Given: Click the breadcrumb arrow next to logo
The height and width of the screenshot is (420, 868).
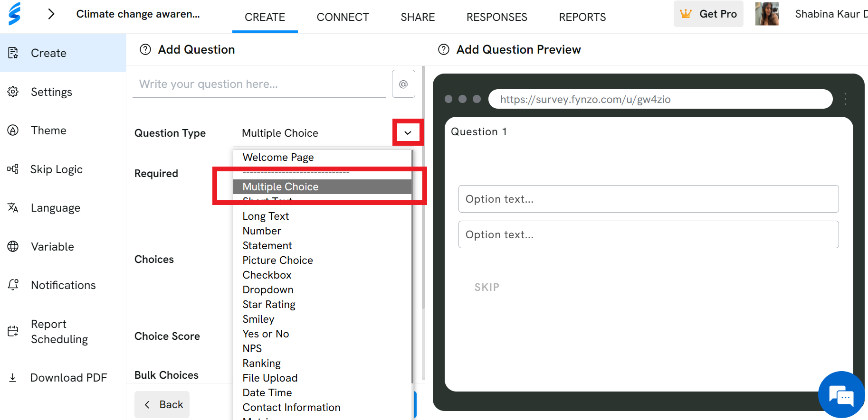Looking at the screenshot, I should point(51,14).
